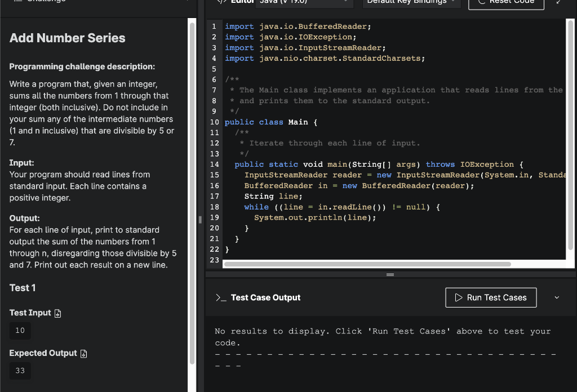Click the file icon beside Expected Output
Image resolution: width=577 pixels, height=392 pixels.
point(84,353)
